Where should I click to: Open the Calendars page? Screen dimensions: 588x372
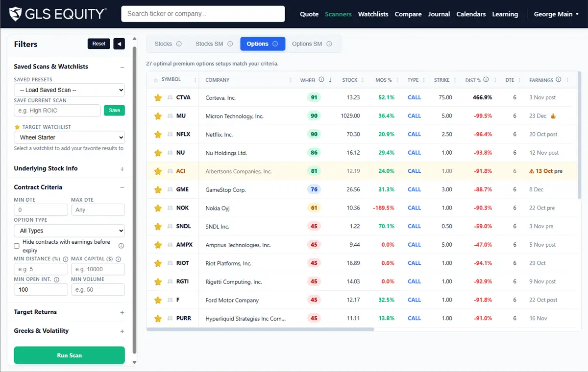coord(471,14)
